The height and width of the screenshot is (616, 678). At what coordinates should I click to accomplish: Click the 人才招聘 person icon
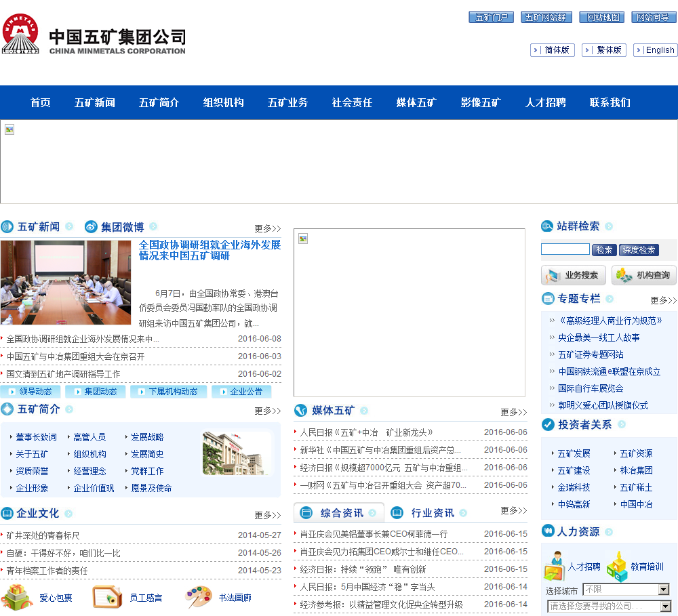pyautogui.click(x=555, y=566)
